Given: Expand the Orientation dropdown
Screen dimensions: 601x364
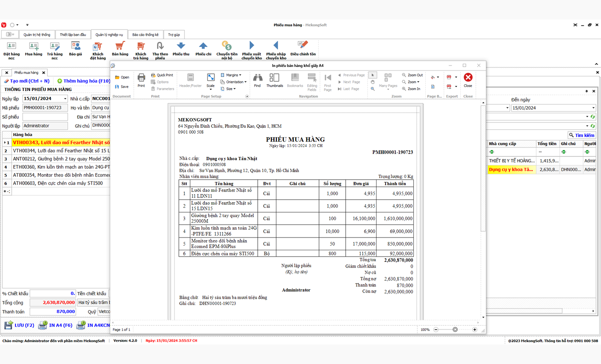Looking at the screenshot, I should tap(233, 82).
